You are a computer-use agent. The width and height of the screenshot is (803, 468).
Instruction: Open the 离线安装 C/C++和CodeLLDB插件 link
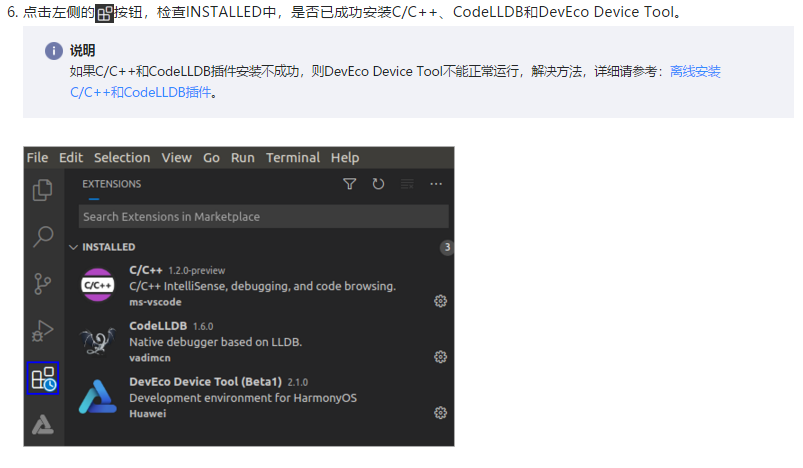695,71
